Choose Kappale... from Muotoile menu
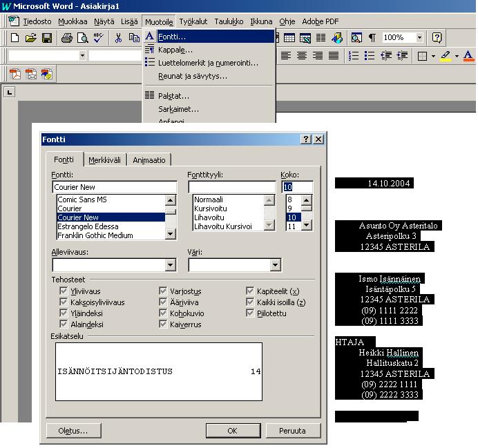Image resolution: width=478 pixels, height=448 pixels. point(209,50)
